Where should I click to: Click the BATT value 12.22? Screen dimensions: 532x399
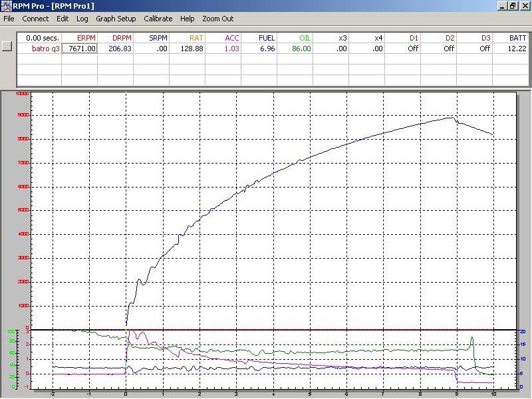[511, 49]
